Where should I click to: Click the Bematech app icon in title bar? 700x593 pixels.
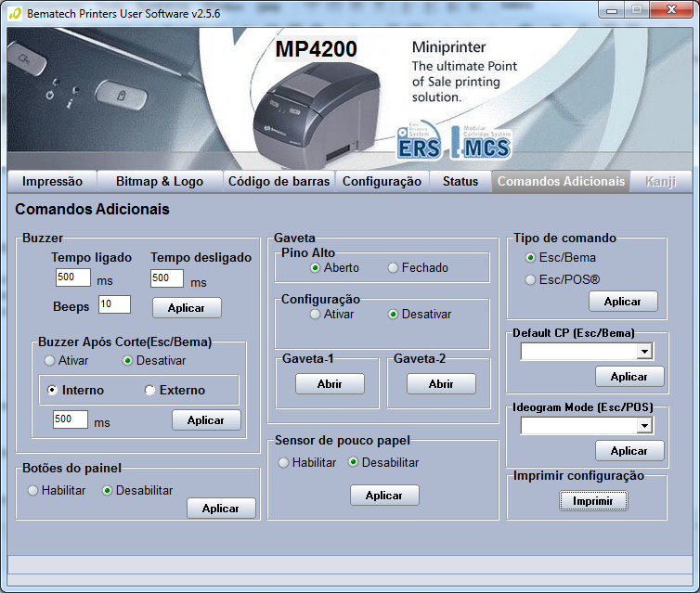15,13
